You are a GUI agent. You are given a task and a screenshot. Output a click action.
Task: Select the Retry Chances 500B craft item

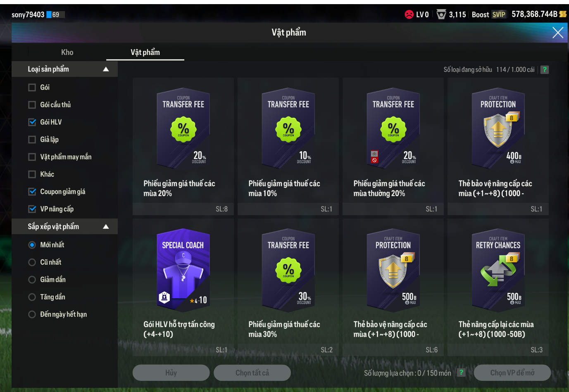498,287
